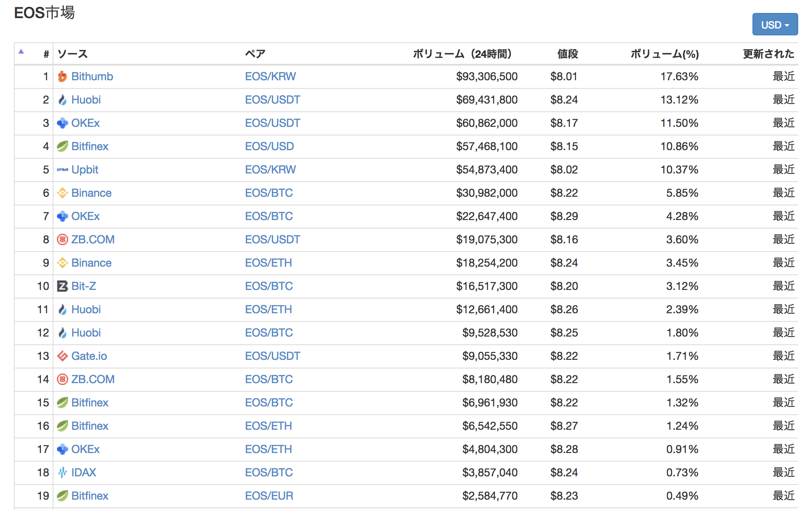Screen dimensions: 812x510
Task: Select the 最近 cell in Bithumb row
Action: click(x=784, y=76)
